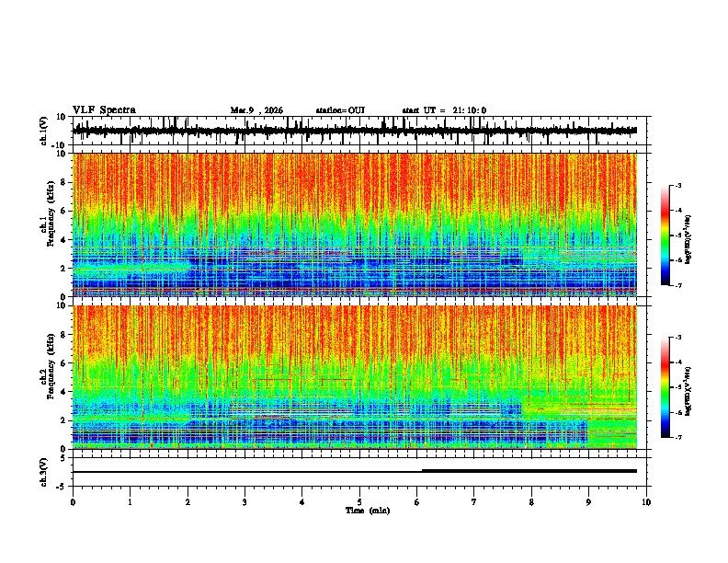Click the "6" tick on the time axis

click(416, 502)
